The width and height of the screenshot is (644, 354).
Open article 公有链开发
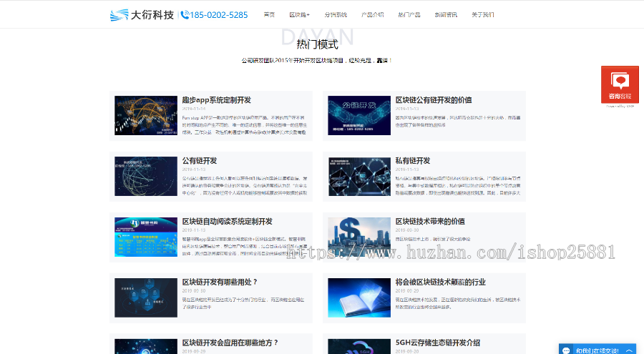[200, 161]
